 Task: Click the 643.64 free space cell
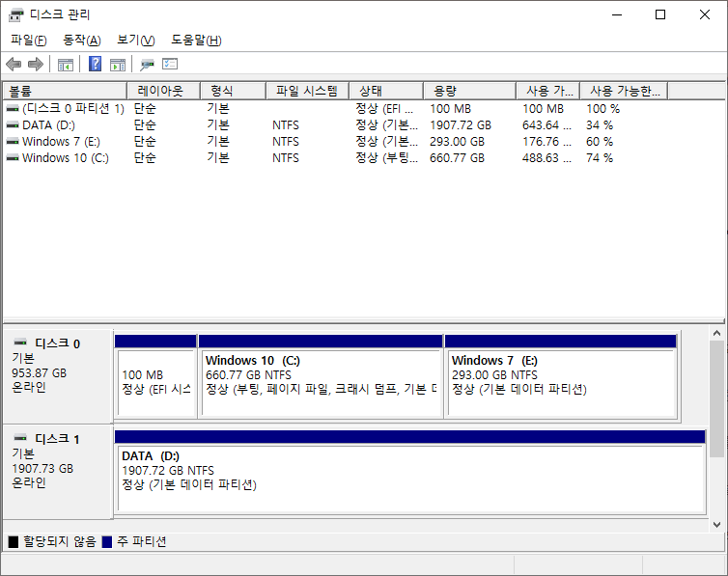[546, 125]
